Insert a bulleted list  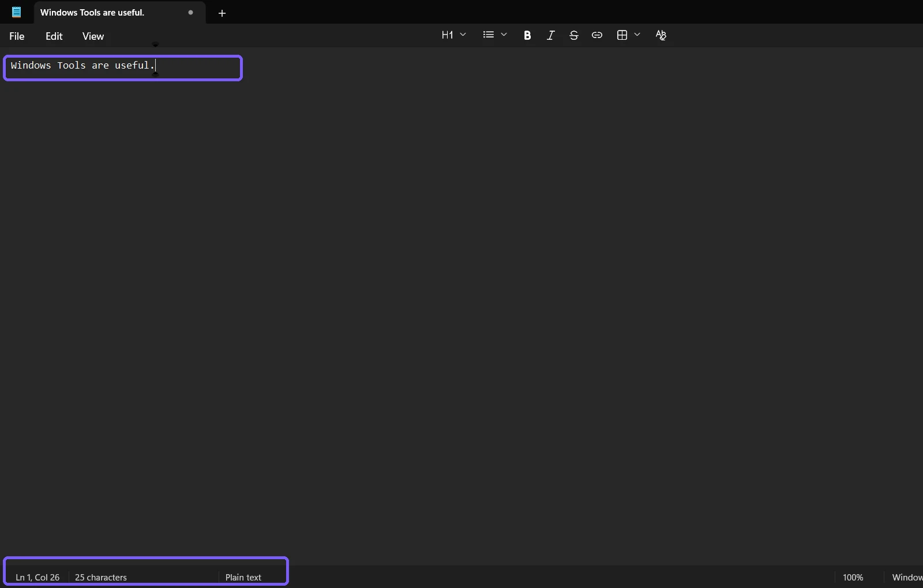coord(489,35)
